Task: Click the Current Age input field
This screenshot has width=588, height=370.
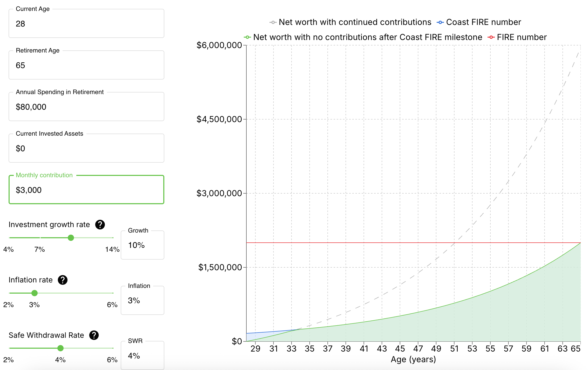Action: (86, 24)
